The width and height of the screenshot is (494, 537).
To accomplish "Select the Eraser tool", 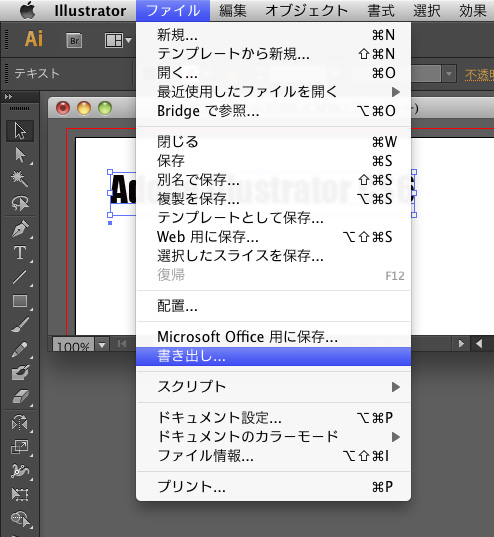I will pos(20,397).
